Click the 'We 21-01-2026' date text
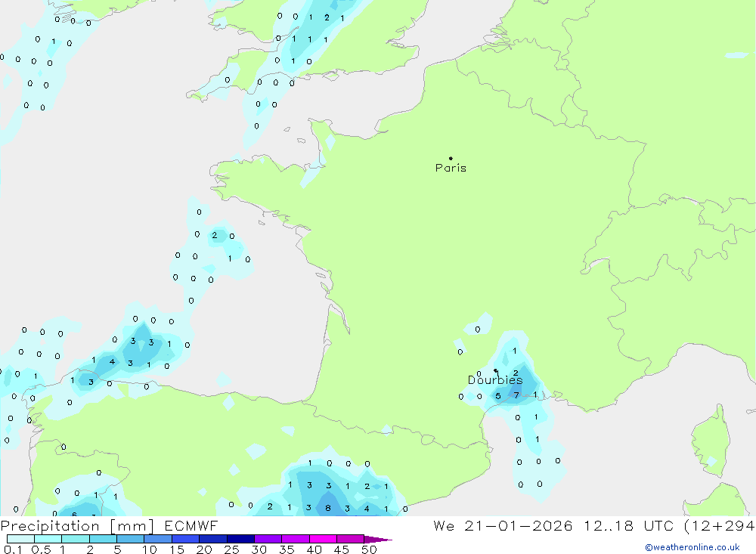The image size is (756, 554). [x=503, y=525]
